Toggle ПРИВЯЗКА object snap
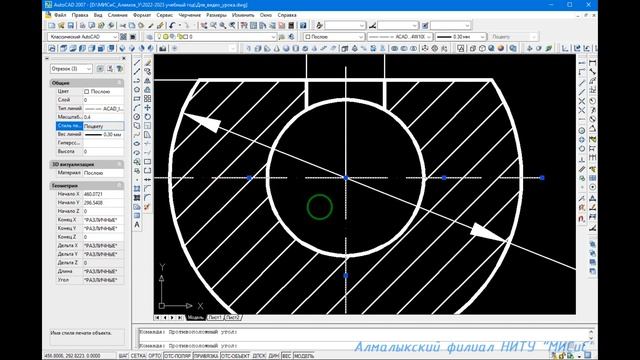The image size is (640, 360). 206,356
